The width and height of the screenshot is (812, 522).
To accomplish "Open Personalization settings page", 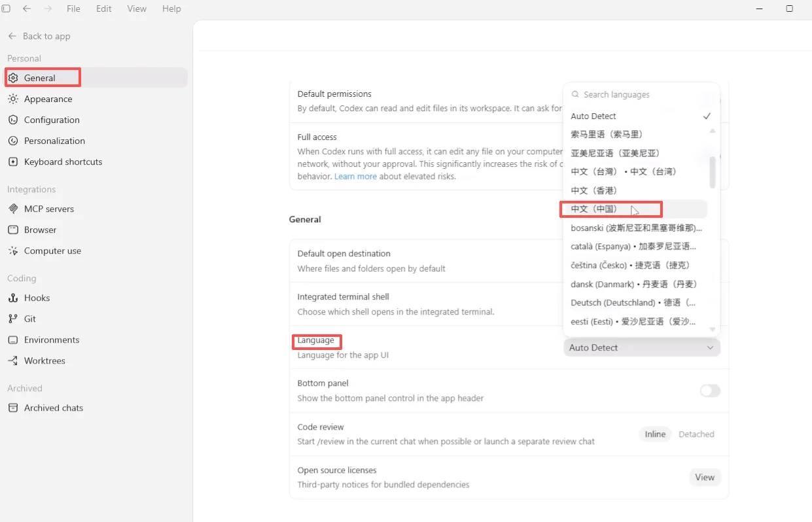I will point(96,141).
